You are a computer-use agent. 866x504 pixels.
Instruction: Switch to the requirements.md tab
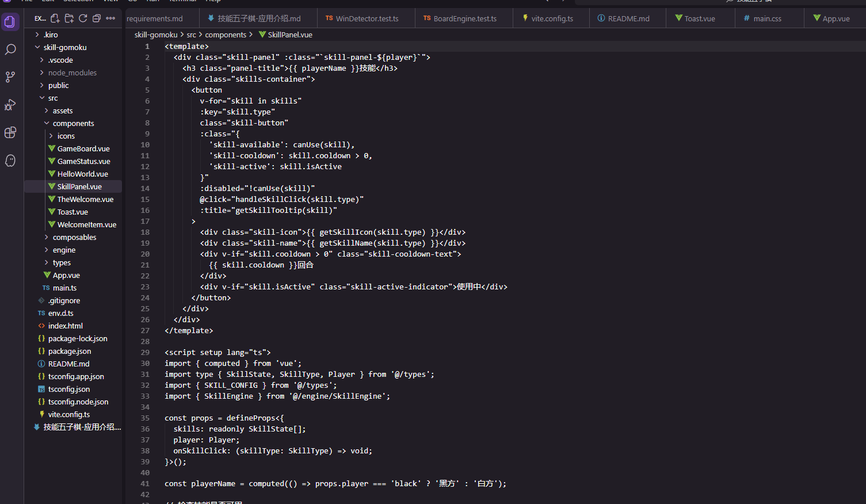tap(162, 18)
